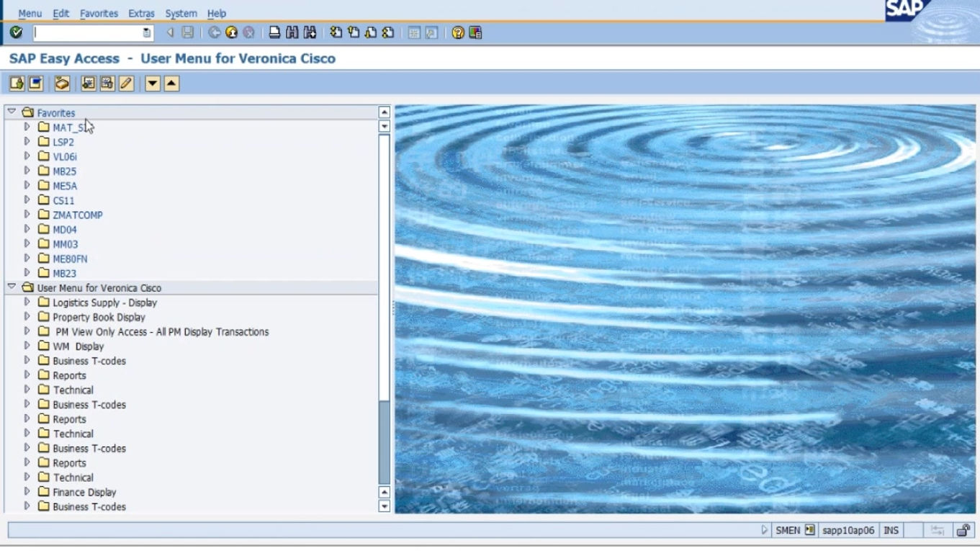Image resolution: width=980 pixels, height=551 pixels.
Task: Open the Help menu
Action: (x=217, y=13)
